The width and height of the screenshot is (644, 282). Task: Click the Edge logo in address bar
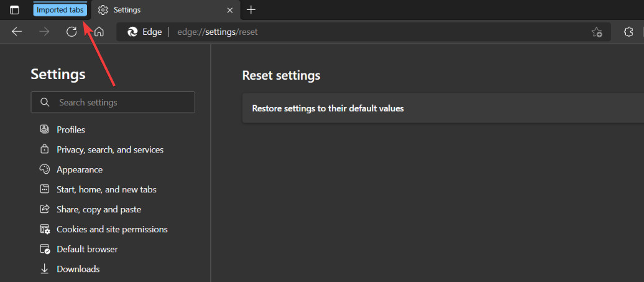click(132, 32)
